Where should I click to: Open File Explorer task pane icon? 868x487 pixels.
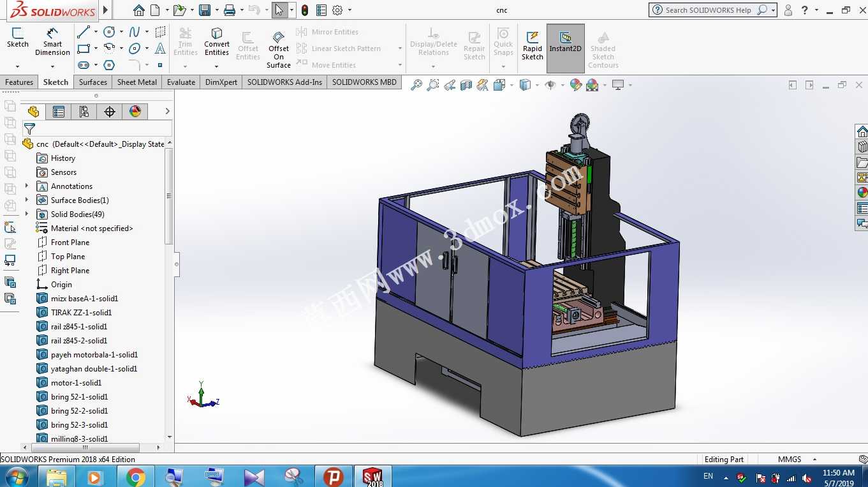(x=862, y=162)
